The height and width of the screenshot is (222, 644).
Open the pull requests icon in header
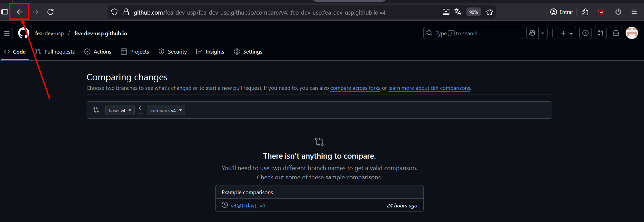click(601, 33)
